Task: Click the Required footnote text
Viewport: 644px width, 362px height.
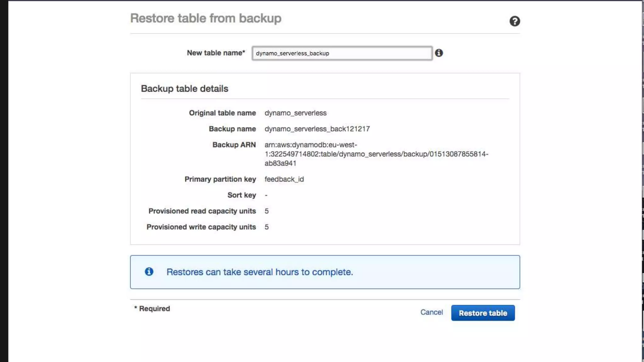Action: coord(152,309)
